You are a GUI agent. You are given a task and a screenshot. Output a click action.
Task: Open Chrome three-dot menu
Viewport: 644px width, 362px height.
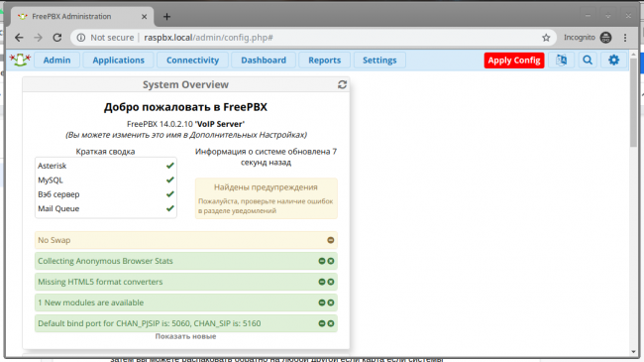[625, 38]
